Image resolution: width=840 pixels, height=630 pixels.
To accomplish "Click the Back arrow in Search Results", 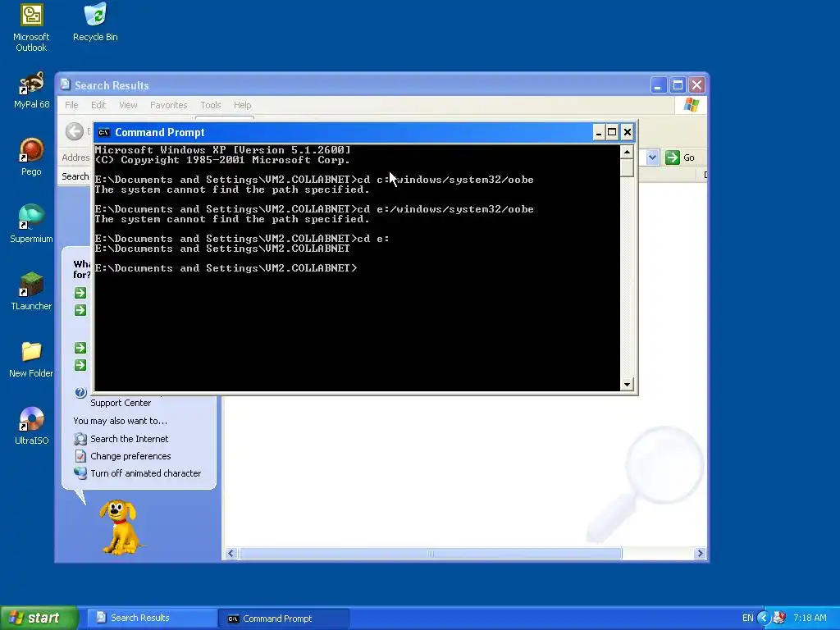I will pos(75,131).
